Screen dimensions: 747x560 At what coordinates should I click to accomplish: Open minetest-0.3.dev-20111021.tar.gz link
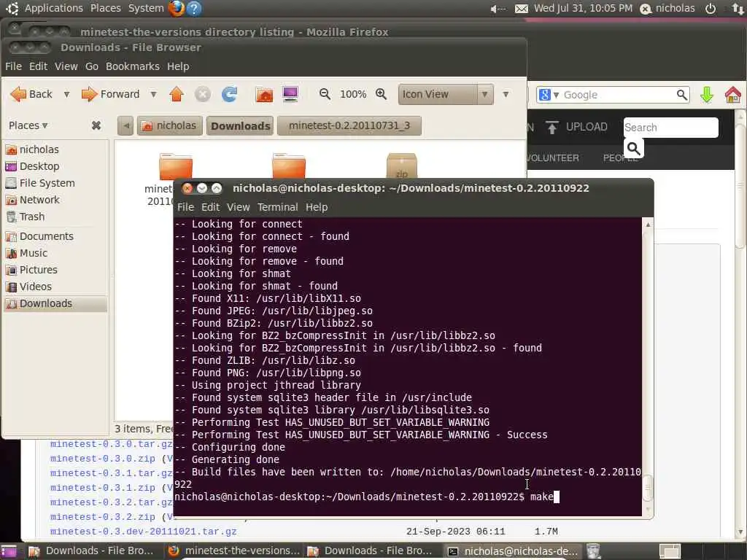pos(144,532)
